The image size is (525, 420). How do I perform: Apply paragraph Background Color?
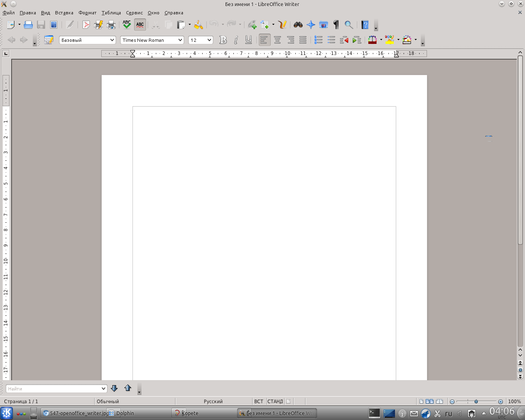point(407,40)
